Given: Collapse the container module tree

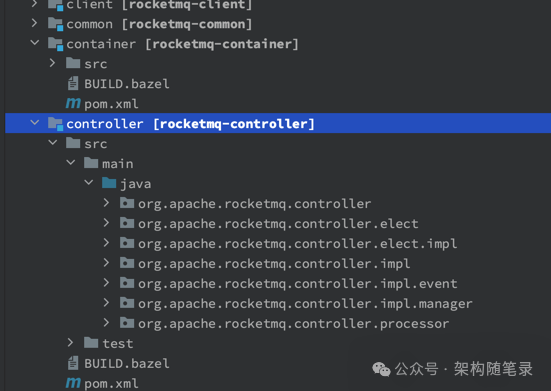Looking at the screenshot, I should click(x=35, y=43).
